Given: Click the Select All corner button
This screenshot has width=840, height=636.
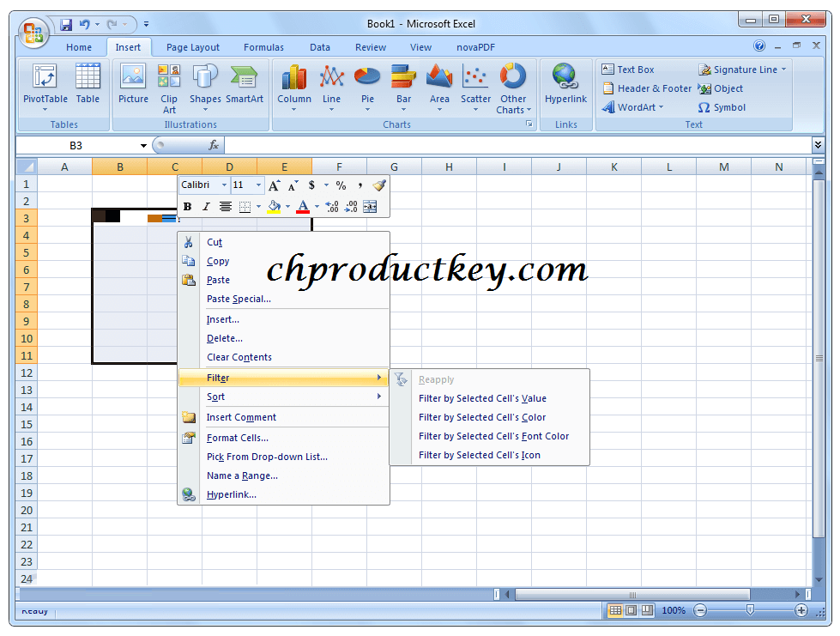Looking at the screenshot, I should click(x=27, y=167).
